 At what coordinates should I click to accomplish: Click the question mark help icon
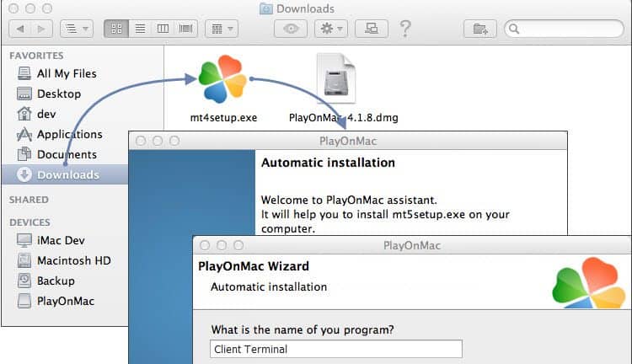pyautogui.click(x=405, y=29)
